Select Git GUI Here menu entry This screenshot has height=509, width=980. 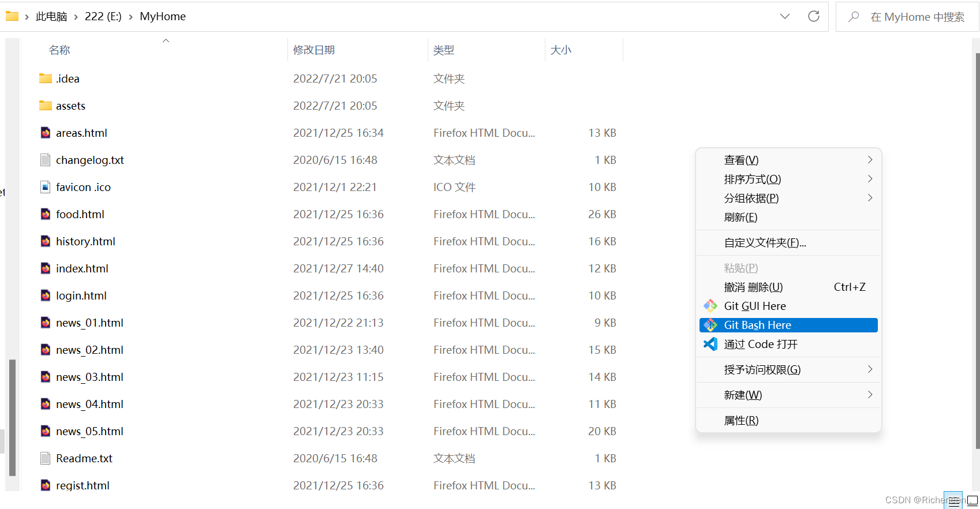[788, 306]
